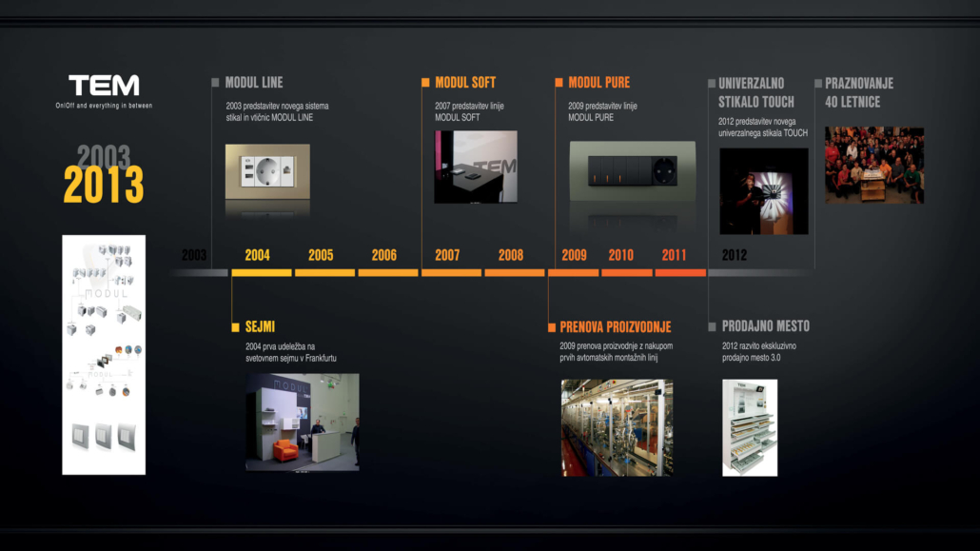Click the yellow square beside SEJMI
Screen dimensions: 980x551
[x=235, y=327]
